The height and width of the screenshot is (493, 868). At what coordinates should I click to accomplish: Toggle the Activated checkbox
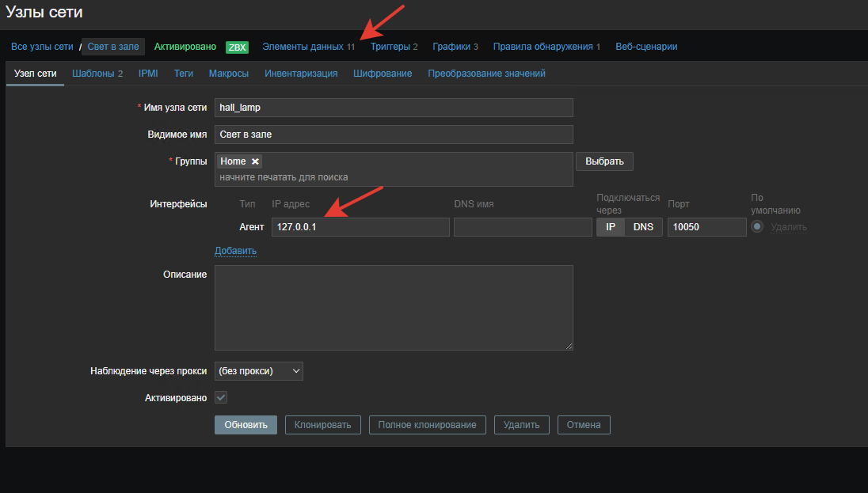[221, 397]
